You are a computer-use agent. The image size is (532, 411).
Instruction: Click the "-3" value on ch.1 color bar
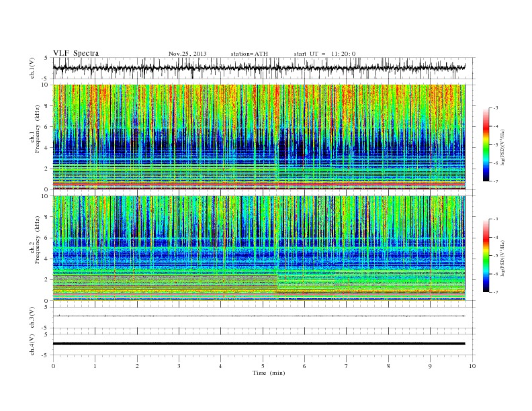click(x=495, y=108)
